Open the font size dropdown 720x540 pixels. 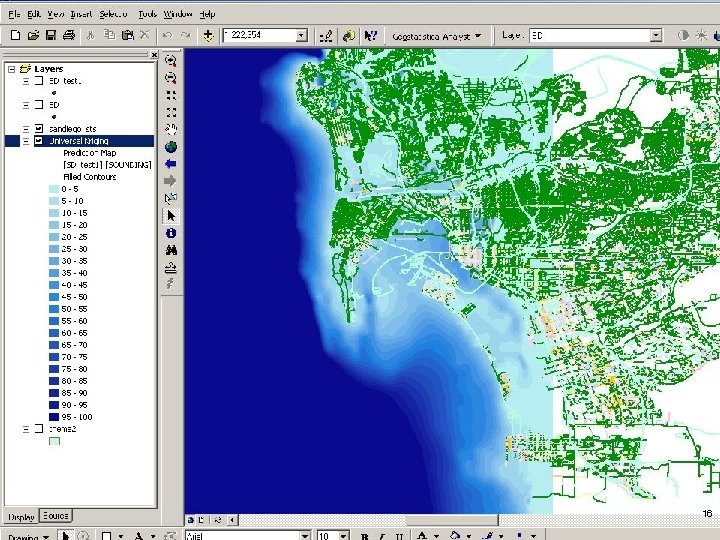pyautogui.click(x=343, y=535)
